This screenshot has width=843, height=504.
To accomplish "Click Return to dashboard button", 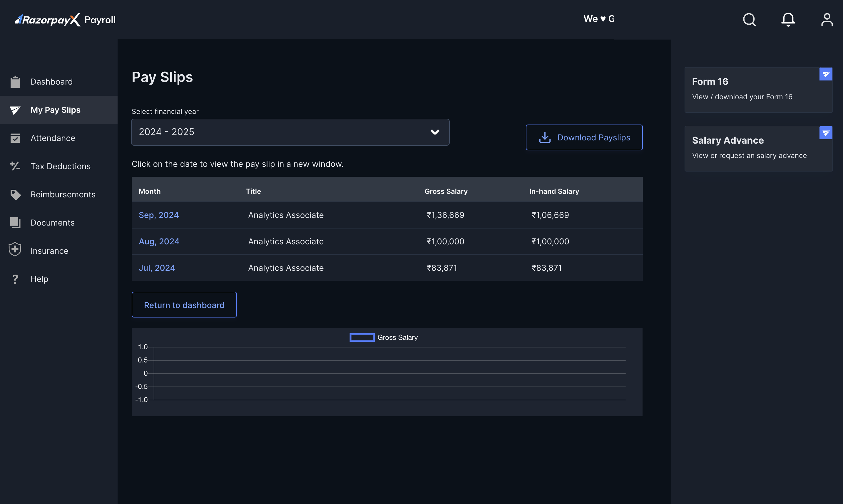I will point(184,305).
